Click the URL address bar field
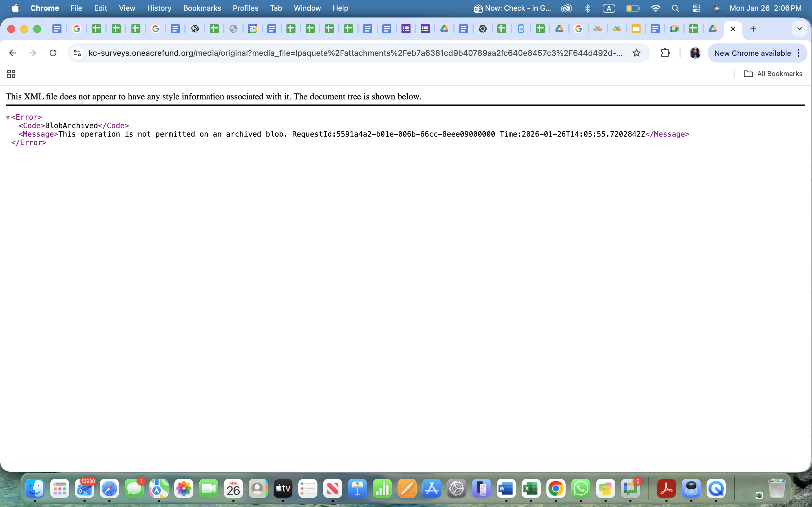Image resolution: width=812 pixels, height=507 pixels. (x=355, y=53)
